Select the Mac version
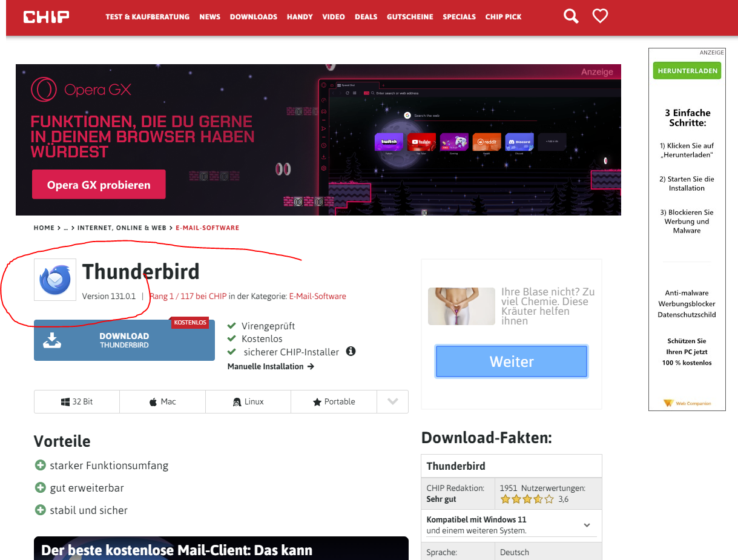The width and height of the screenshot is (738, 560). (x=162, y=401)
